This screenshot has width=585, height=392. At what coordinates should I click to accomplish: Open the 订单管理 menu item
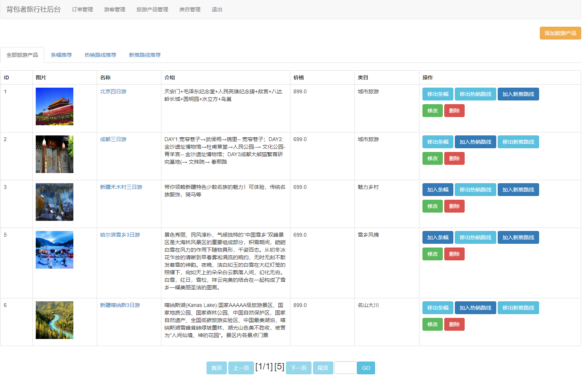click(82, 9)
